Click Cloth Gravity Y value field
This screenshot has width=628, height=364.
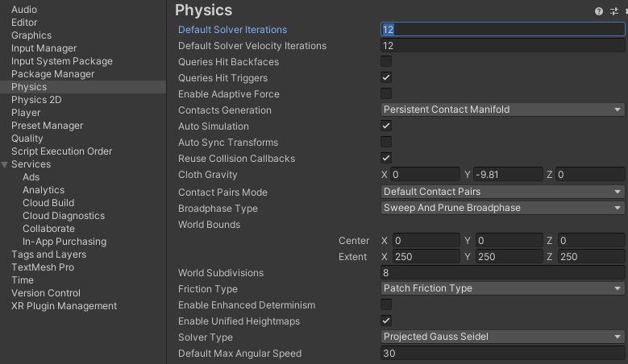pyautogui.click(x=508, y=175)
